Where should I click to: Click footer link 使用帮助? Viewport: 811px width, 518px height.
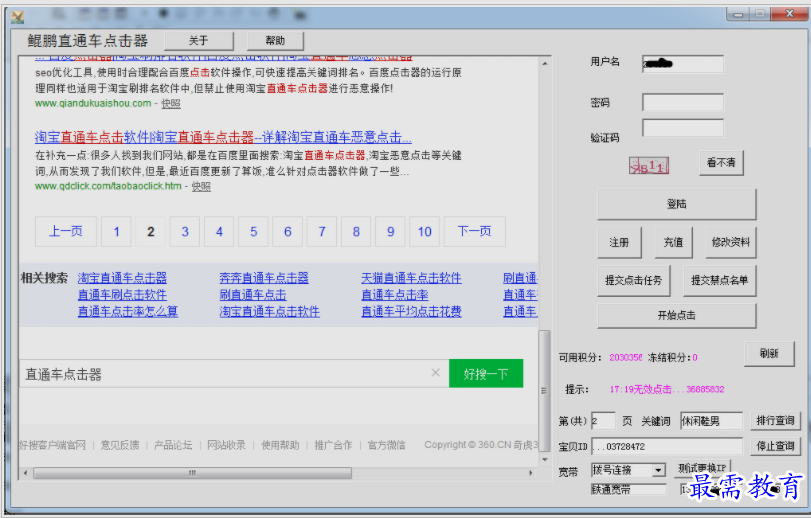click(x=280, y=445)
